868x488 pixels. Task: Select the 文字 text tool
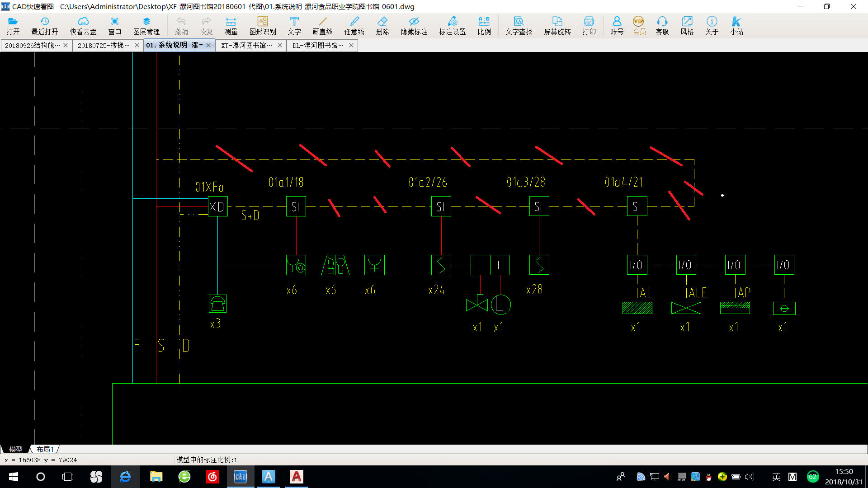294,26
